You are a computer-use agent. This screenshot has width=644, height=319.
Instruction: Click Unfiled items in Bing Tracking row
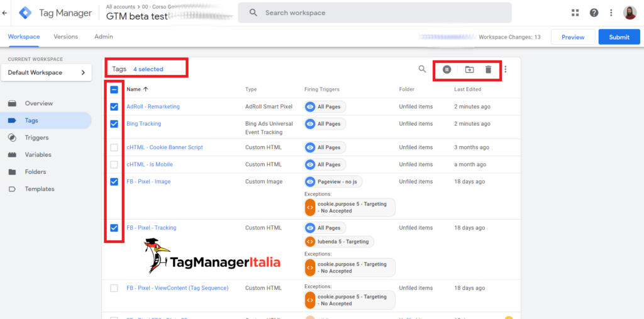tap(416, 124)
